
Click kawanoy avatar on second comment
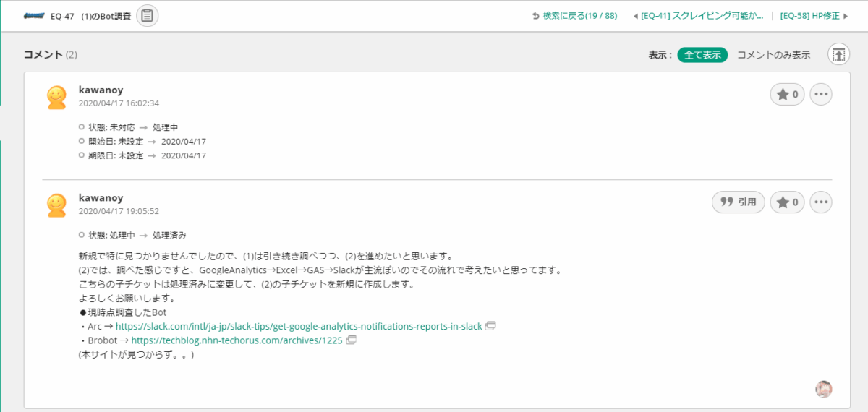click(56, 205)
